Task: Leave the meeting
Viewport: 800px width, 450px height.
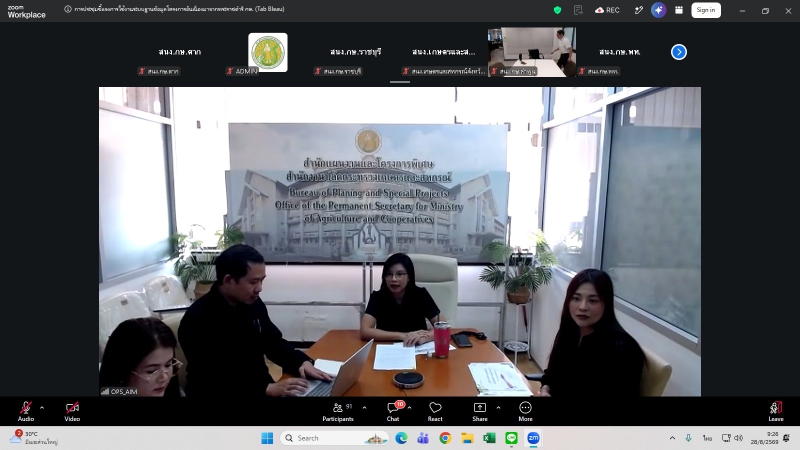Action: pos(776,411)
